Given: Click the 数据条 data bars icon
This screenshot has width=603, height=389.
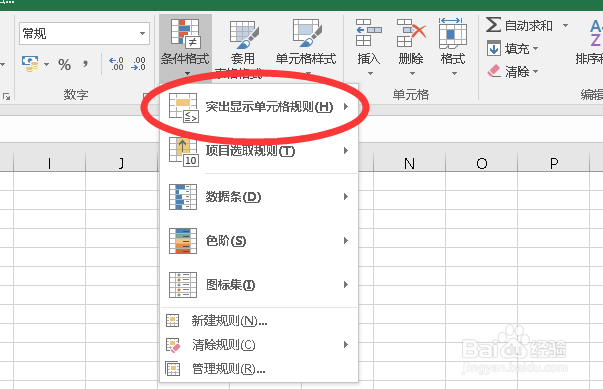Looking at the screenshot, I should click(x=183, y=197).
